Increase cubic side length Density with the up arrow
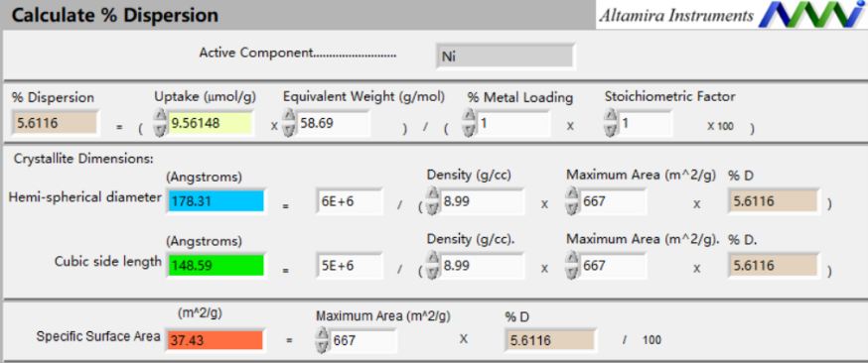Image resolution: width=868 pixels, height=363 pixels. (x=433, y=259)
